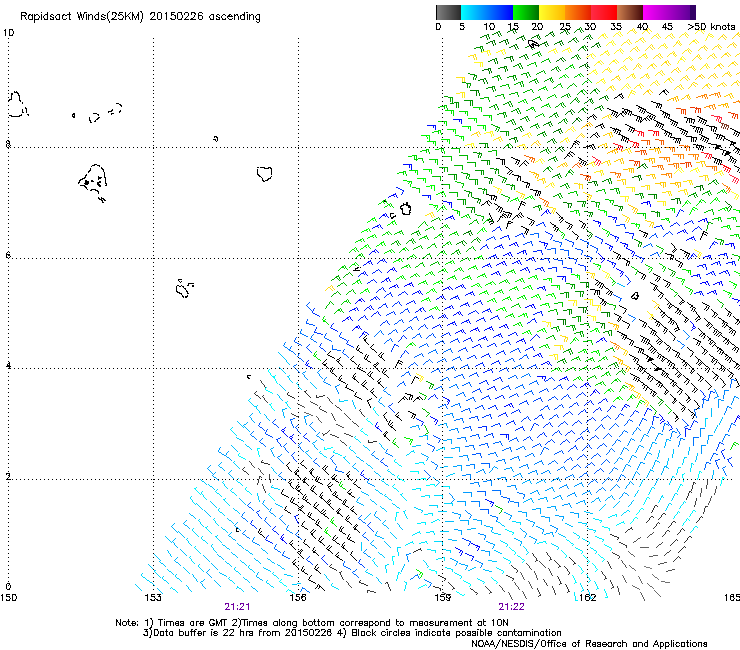Click the island outline near 8.5N 150E
Screen dimensions: 740x650
17,104
